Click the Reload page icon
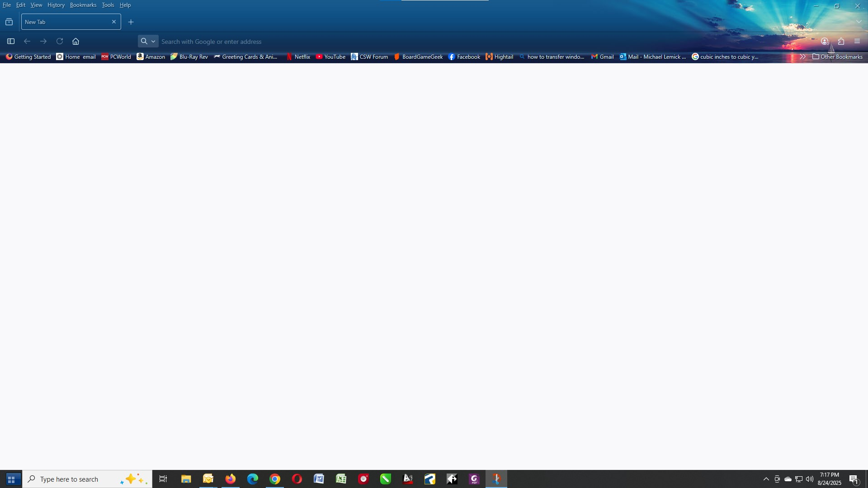The image size is (868, 488). [x=60, y=42]
